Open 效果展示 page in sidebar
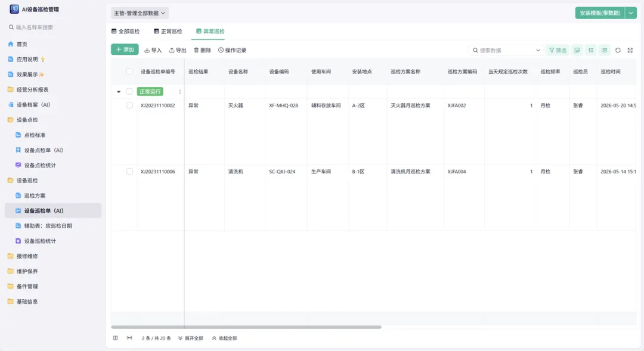 pyautogui.click(x=27, y=74)
